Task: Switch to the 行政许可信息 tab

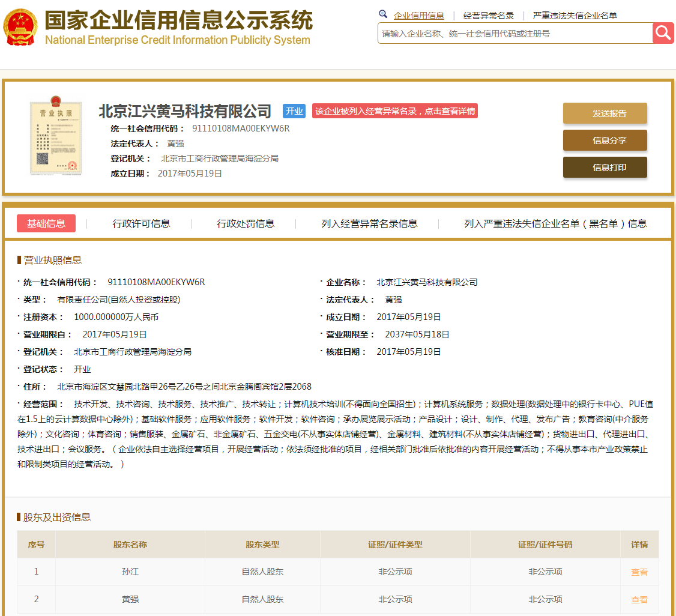Action: coord(141,223)
